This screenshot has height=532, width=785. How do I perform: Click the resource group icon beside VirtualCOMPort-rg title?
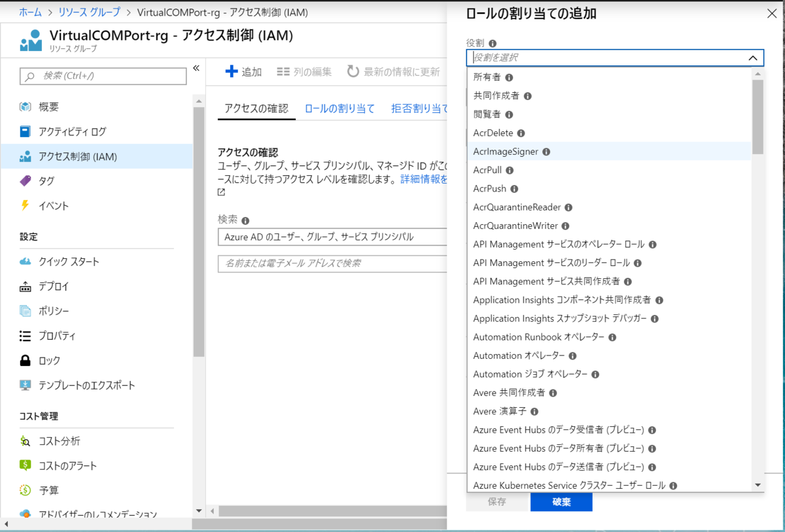pos(30,41)
